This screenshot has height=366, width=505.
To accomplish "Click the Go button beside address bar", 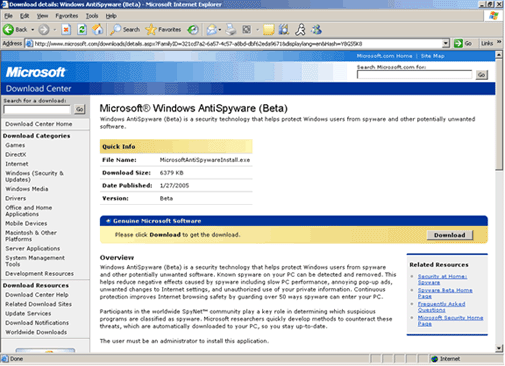I will click(x=463, y=43).
